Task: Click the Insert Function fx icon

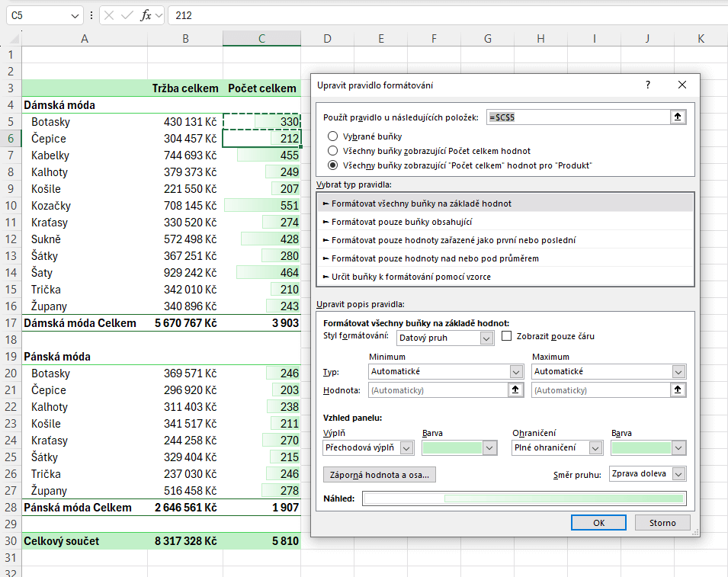Action: coord(145,15)
